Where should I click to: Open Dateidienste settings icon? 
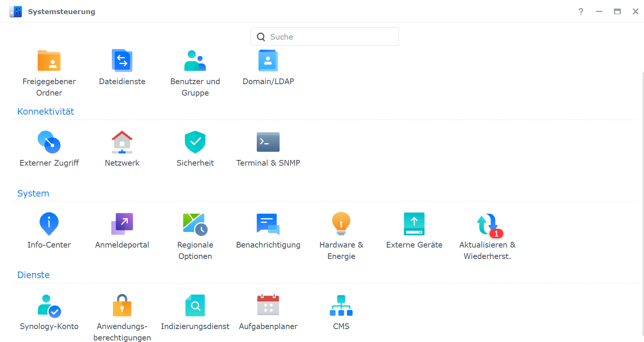tap(122, 61)
